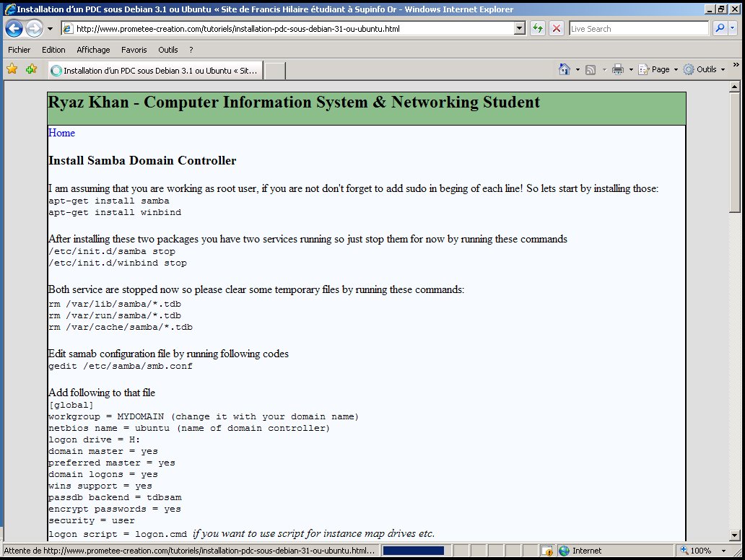Click the 'encrypt passwords = yes' line
The image size is (745, 560).
coord(115,509)
